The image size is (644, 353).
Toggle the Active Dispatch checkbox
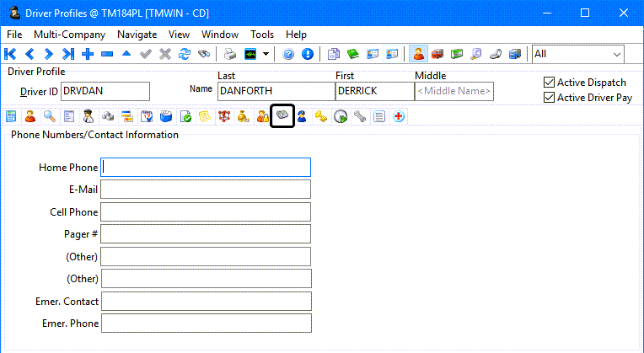(x=550, y=83)
